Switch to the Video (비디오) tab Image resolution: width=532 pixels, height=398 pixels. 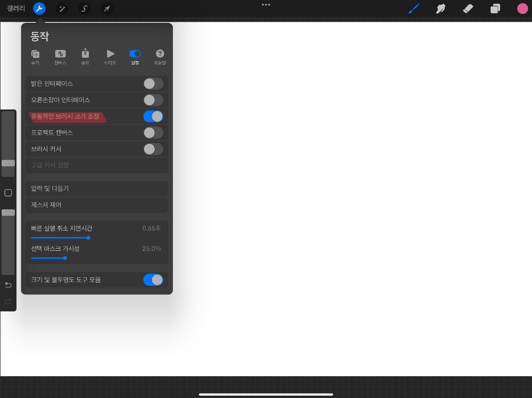(110, 57)
